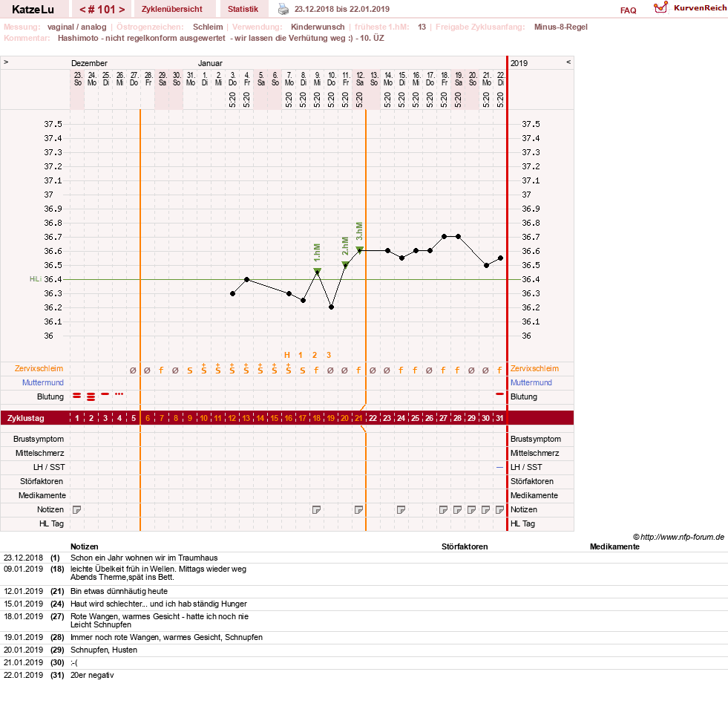Open the note icon on cycle day 21
Viewport: 728px width, 715px height.
359,509
